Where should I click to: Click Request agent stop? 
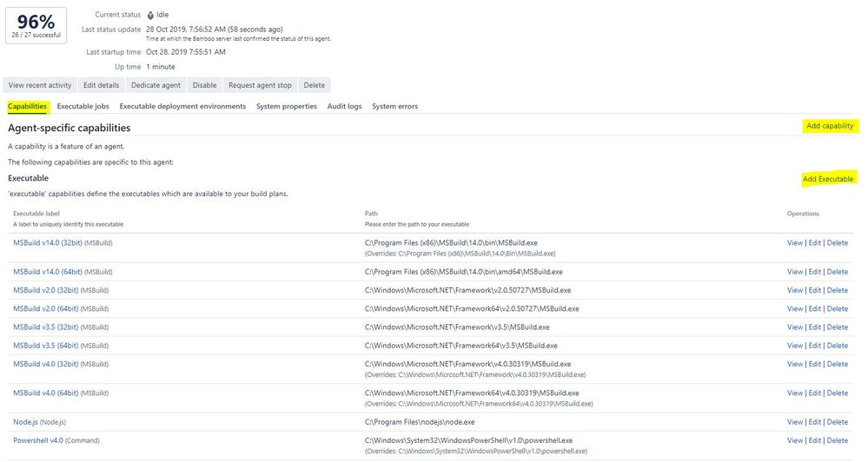pos(260,85)
